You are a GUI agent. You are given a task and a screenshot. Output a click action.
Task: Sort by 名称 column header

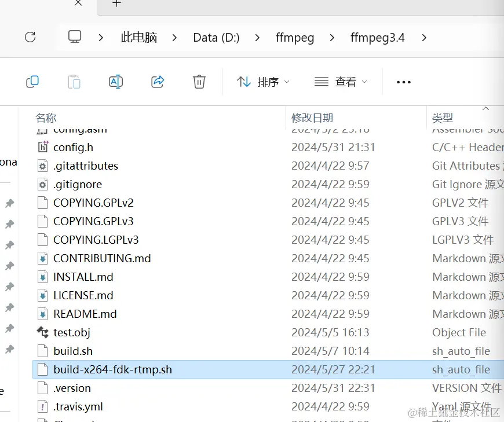46,118
